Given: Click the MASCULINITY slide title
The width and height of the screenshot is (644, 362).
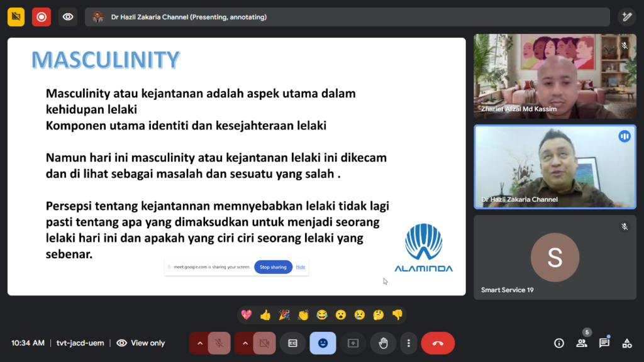Looking at the screenshot, I should [106, 60].
